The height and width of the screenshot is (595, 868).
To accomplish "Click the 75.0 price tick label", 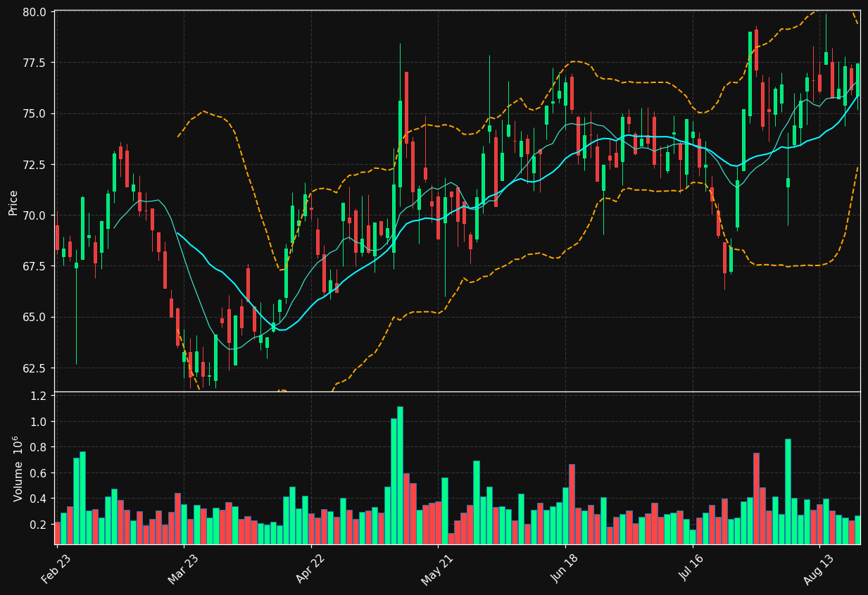I will coord(34,113).
